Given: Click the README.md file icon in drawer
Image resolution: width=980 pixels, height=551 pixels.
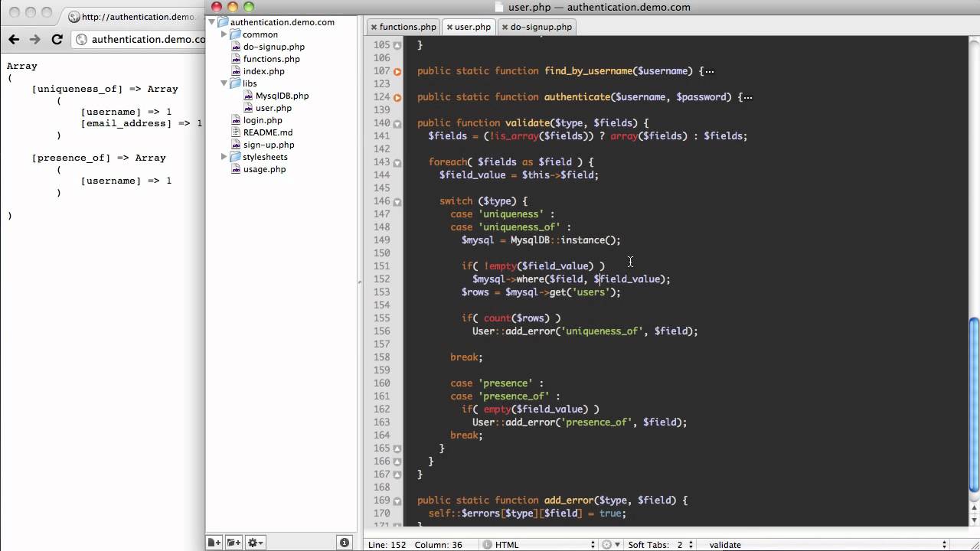Looking at the screenshot, I should coord(237,132).
